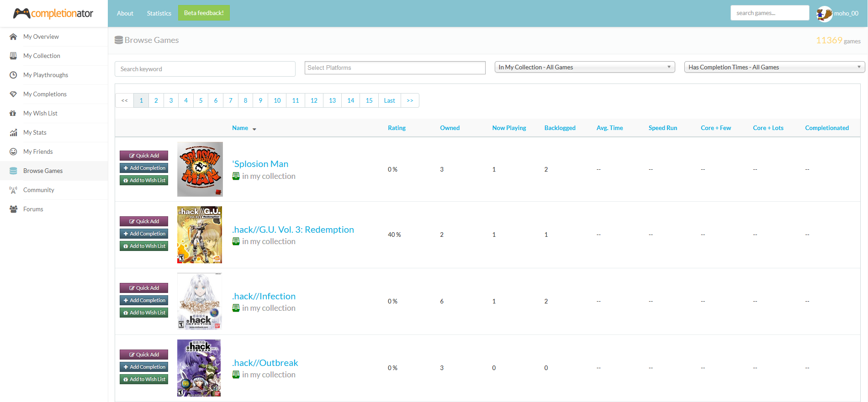Viewport: 868px width, 402px height.
Task: Click the Search keyword field
Action: (205, 69)
